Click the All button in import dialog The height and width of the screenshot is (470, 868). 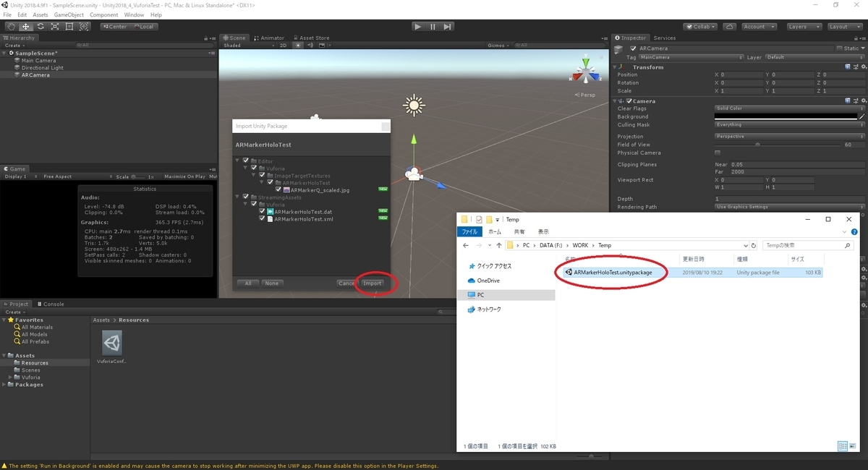[247, 283]
